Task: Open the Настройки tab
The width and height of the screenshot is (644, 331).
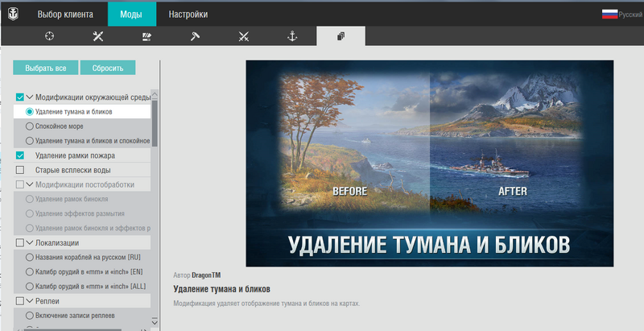Action: click(188, 14)
